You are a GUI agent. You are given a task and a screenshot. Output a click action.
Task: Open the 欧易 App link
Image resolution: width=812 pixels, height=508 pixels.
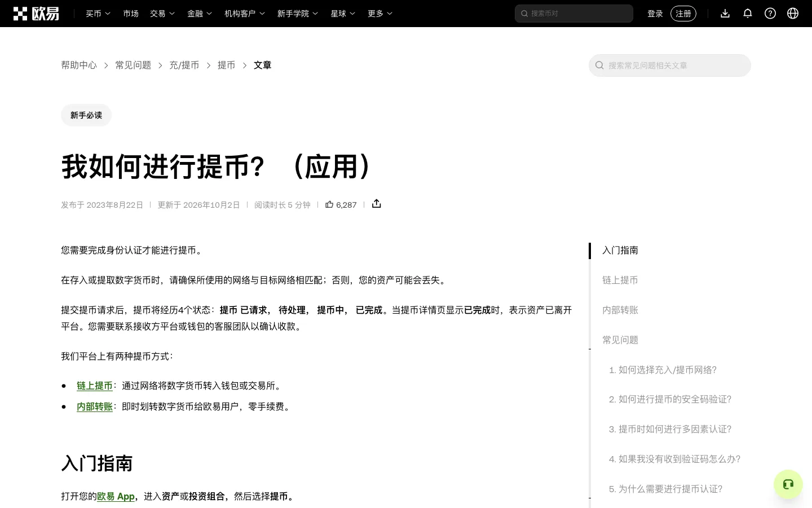tap(116, 497)
